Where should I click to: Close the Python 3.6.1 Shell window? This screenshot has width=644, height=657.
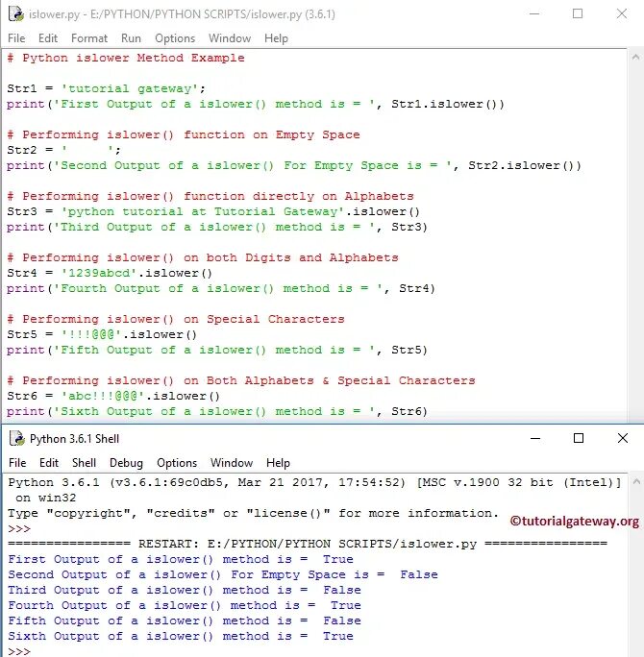[x=623, y=438]
